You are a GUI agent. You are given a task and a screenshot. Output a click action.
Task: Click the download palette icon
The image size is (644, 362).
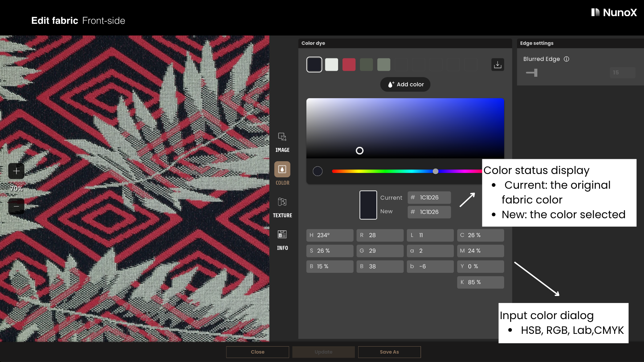click(498, 64)
